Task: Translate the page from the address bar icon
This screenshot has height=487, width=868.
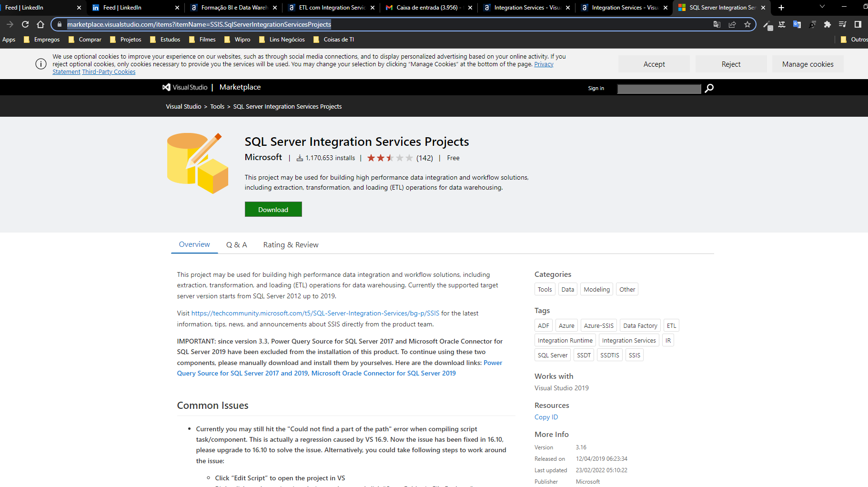Action: click(717, 24)
